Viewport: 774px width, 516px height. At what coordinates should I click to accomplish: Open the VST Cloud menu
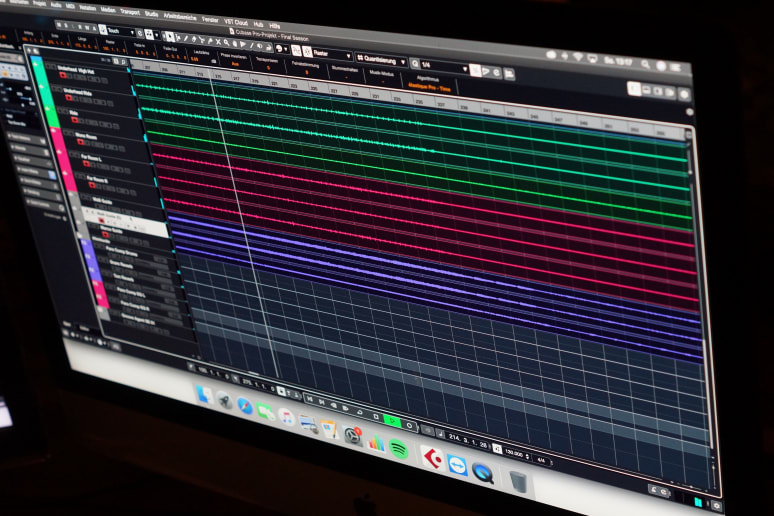[235, 22]
